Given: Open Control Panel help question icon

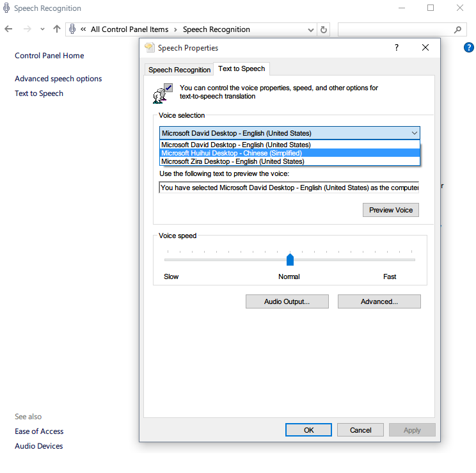Looking at the screenshot, I should tap(469, 47).
